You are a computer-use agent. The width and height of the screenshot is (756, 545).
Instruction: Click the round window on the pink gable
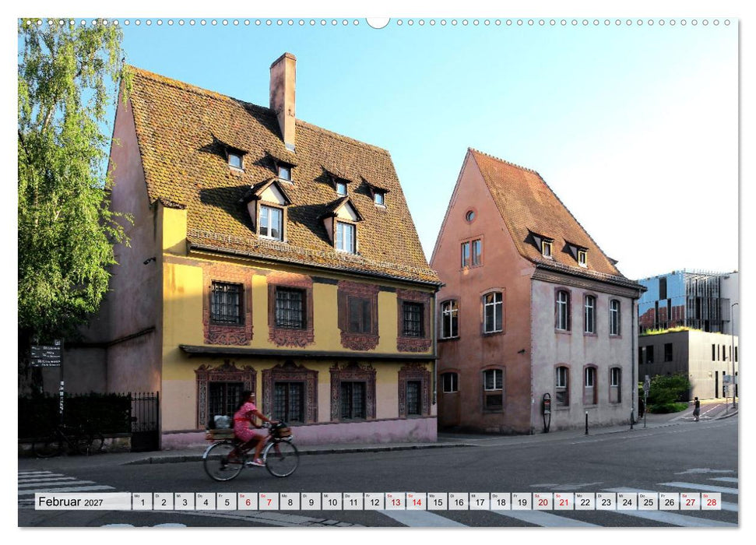(470, 216)
